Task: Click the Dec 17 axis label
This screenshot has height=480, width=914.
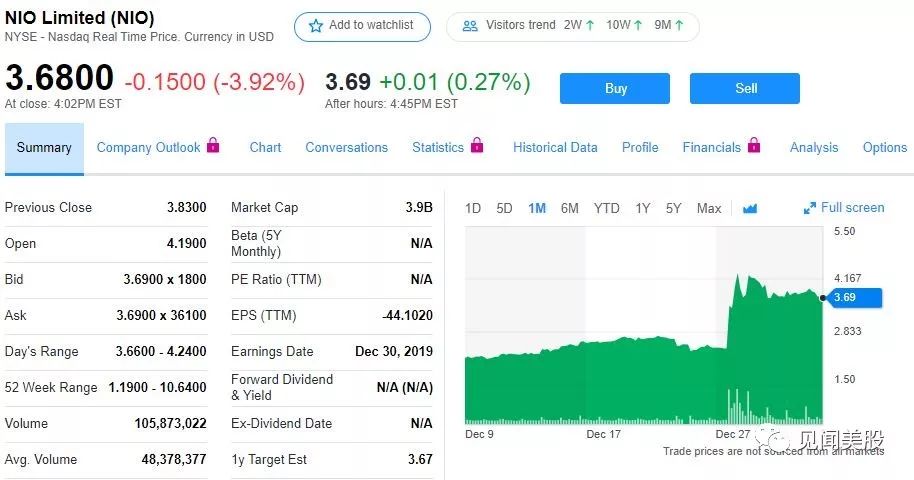Action: (x=603, y=434)
